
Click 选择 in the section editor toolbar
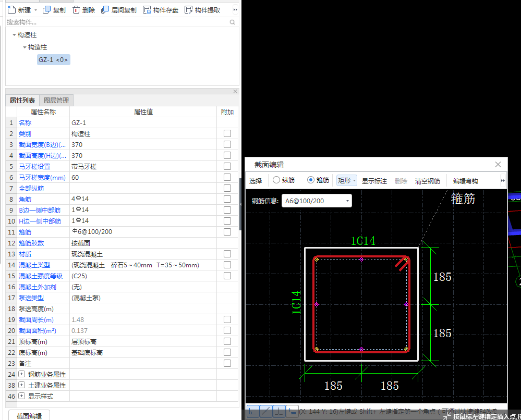pos(256,181)
